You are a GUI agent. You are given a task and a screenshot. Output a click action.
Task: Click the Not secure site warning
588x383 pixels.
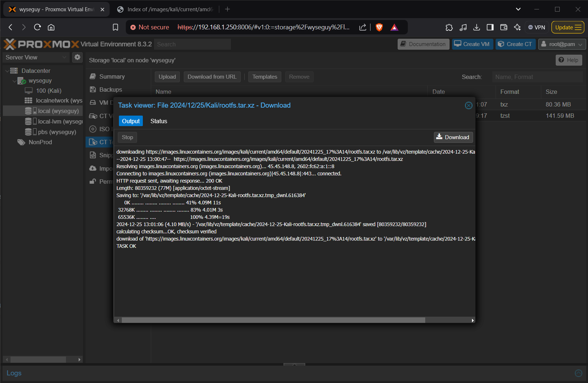click(x=150, y=27)
